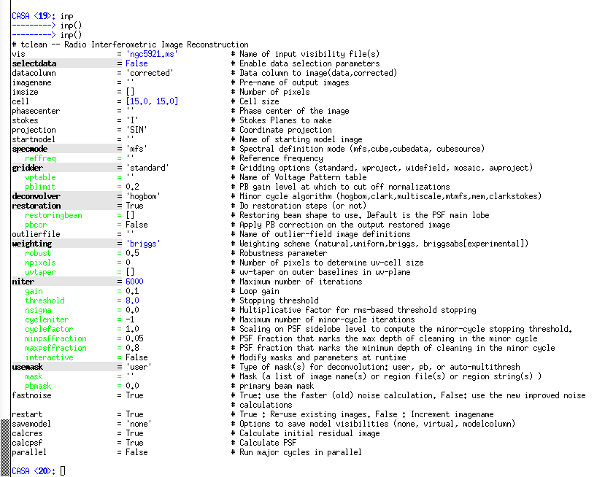Click the interactive value False
Screen dimensions: 605x477
point(137,358)
